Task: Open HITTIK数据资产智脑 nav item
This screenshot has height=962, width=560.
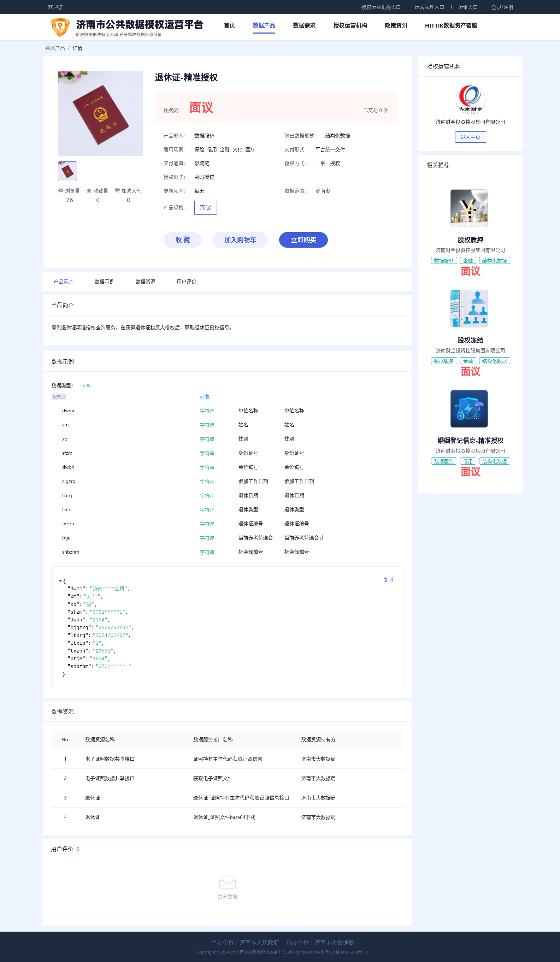Action: (x=451, y=25)
